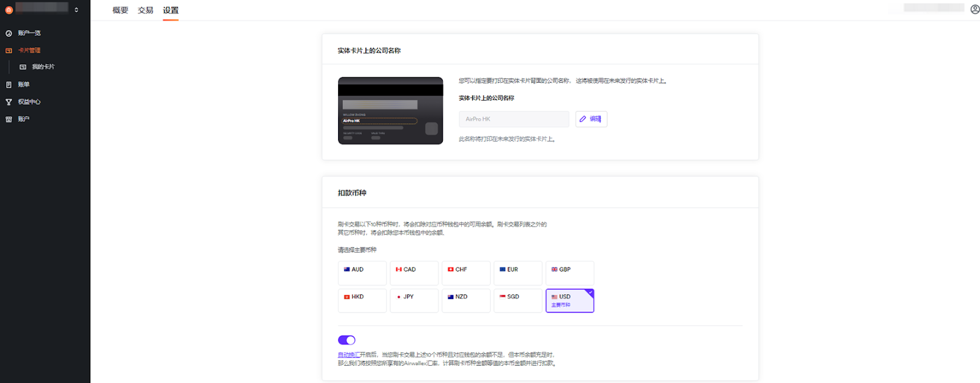Toggle the 自动换汇 switch
The width and height of the screenshot is (980, 383).
click(x=347, y=340)
